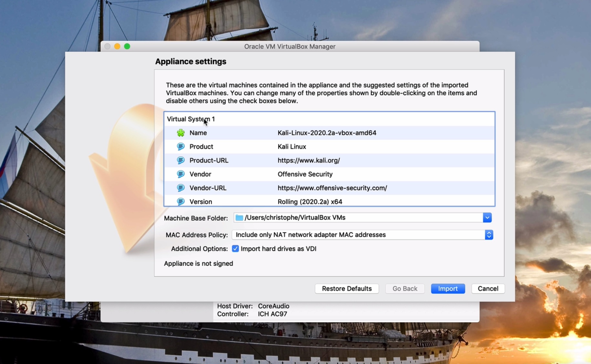Select the Virtual System 1 header row
The width and height of the screenshot is (591, 364).
[x=329, y=119]
